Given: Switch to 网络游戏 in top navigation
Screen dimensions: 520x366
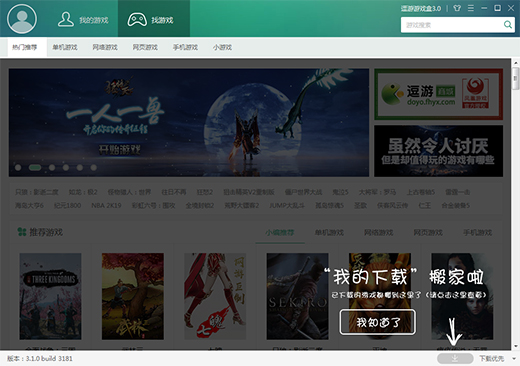Looking at the screenshot, I should tap(105, 47).
